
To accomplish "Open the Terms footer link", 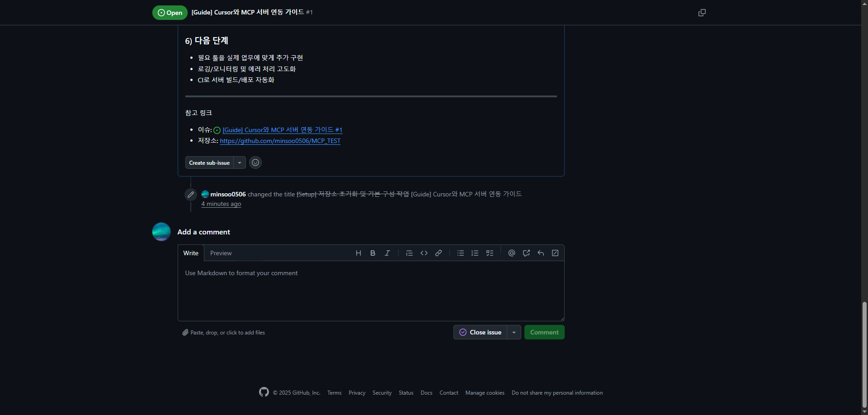I will pos(335,393).
